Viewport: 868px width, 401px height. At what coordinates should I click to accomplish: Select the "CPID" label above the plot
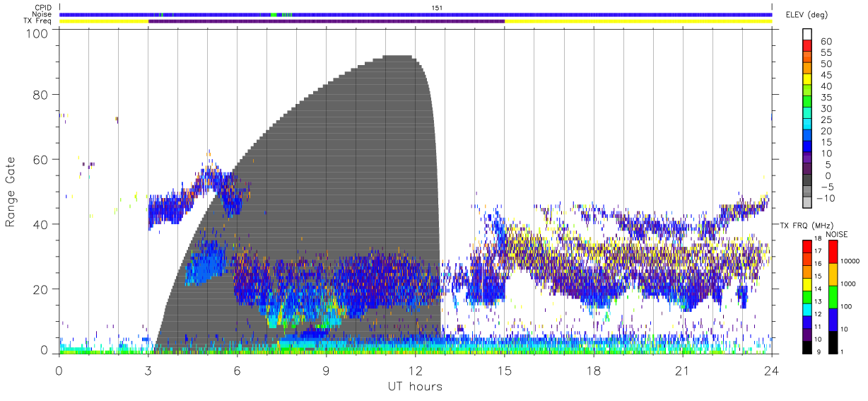pos(43,8)
